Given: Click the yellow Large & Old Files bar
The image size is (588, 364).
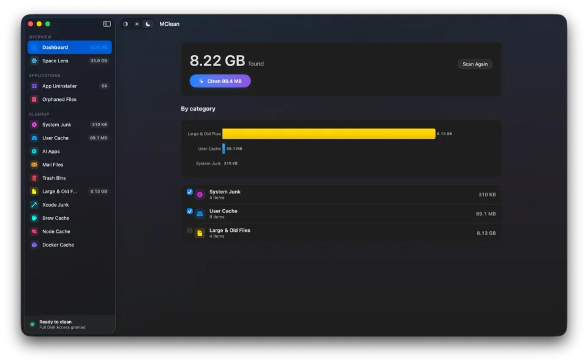Looking at the screenshot, I should point(329,134).
